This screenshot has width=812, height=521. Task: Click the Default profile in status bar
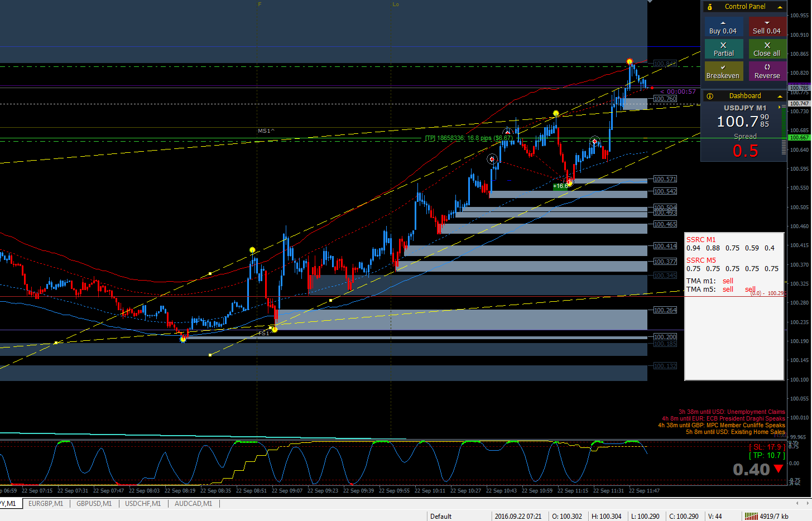tap(441, 516)
